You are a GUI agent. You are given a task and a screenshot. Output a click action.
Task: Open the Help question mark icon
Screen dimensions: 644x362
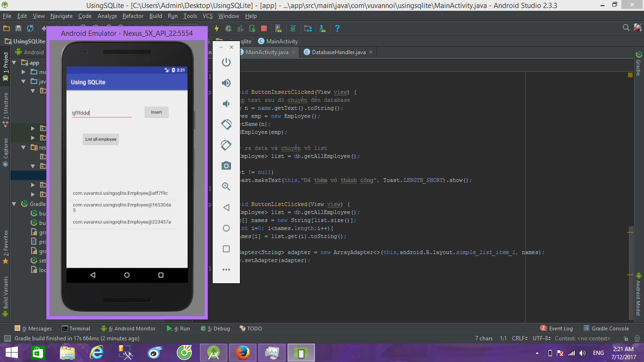337,29
